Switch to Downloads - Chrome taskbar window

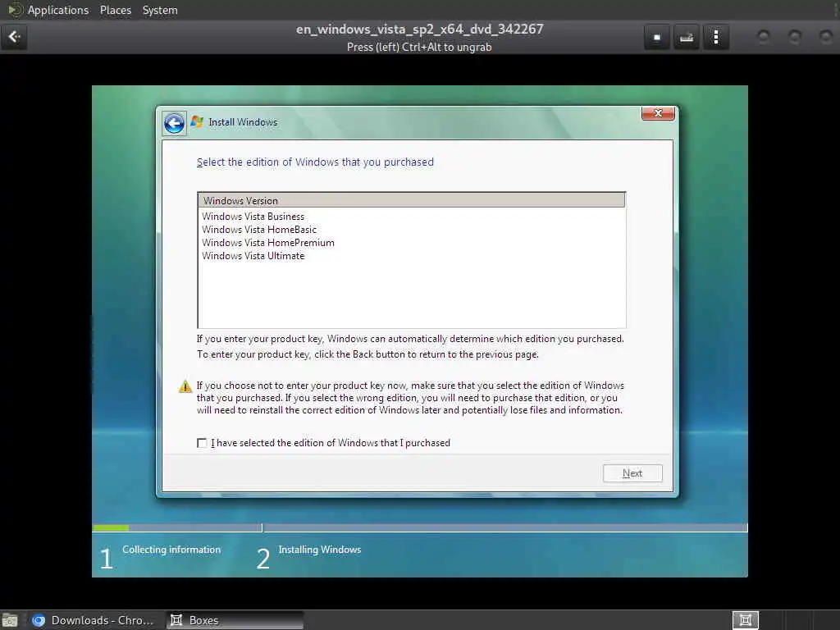click(94, 620)
